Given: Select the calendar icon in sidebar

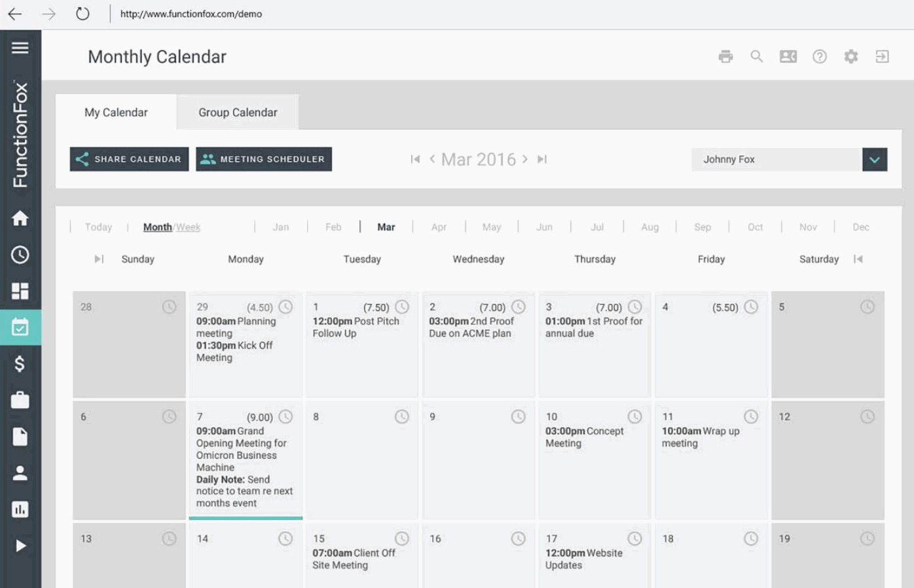Looking at the screenshot, I should click(x=20, y=327).
